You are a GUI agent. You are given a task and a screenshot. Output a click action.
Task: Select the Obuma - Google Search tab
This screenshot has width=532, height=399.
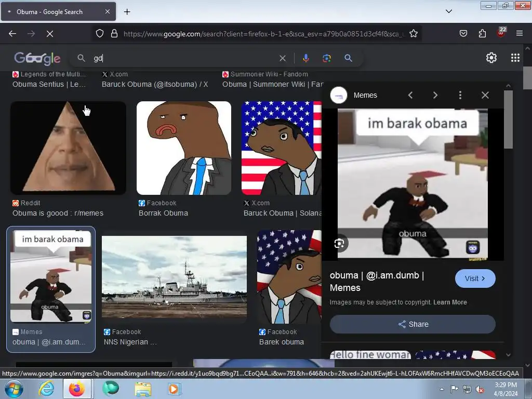click(x=58, y=11)
